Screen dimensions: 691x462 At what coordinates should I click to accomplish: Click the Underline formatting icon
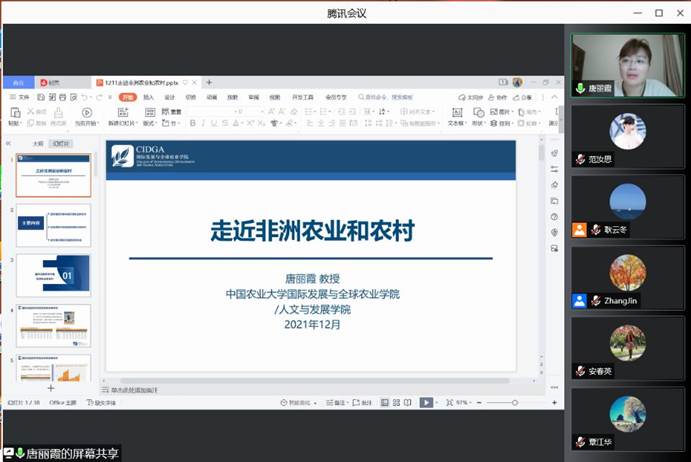tap(215, 123)
